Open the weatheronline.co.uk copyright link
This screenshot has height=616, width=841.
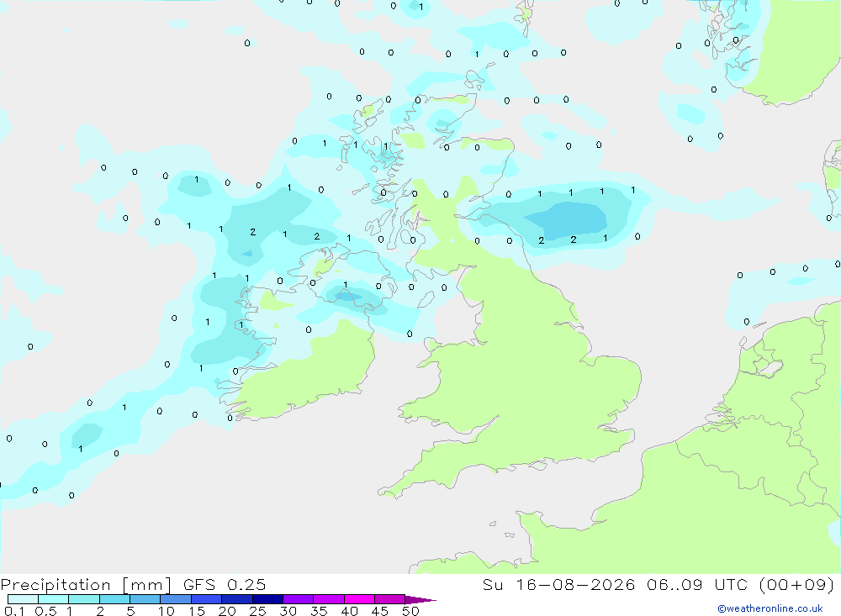coord(770,608)
